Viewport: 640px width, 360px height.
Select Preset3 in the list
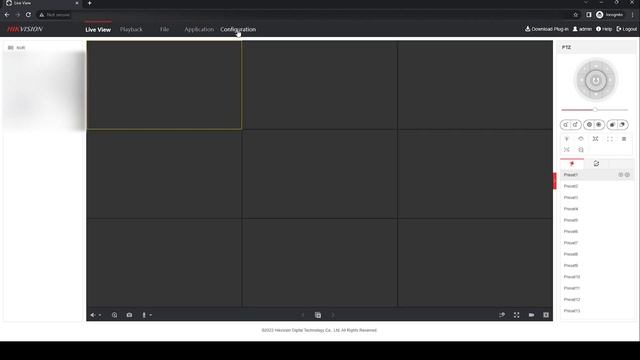pyautogui.click(x=597, y=198)
